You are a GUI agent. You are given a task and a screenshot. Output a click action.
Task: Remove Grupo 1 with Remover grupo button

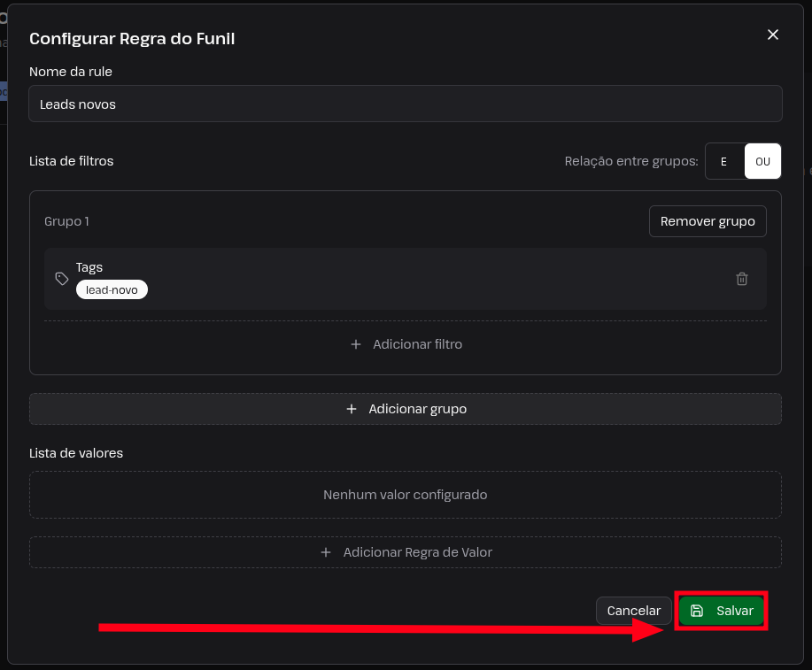click(708, 221)
